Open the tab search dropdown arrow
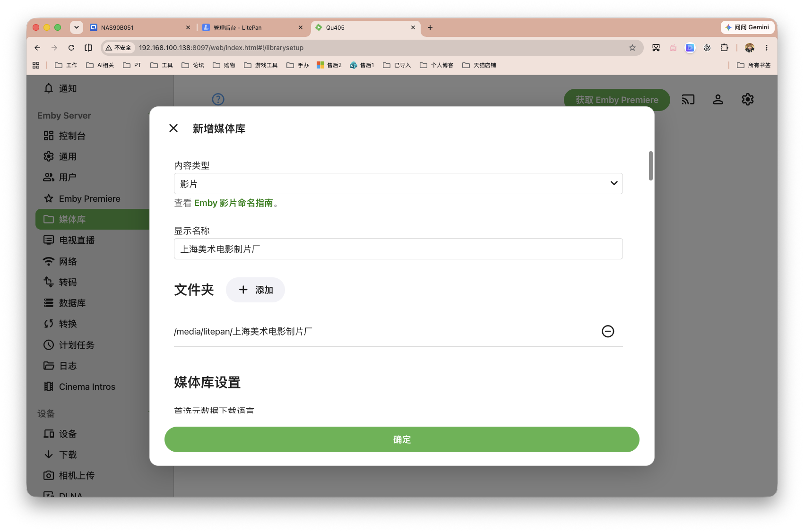The width and height of the screenshot is (804, 532). click(x=77, y=27)
